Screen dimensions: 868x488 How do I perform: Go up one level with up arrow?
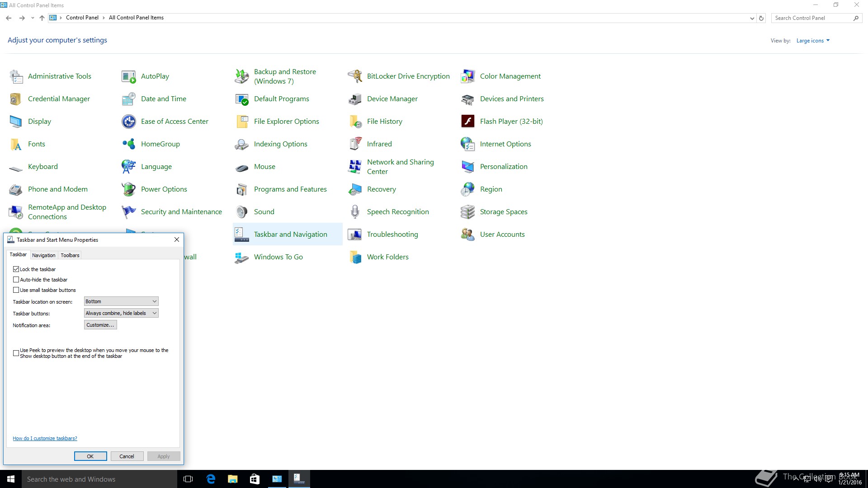click(42, 18)
